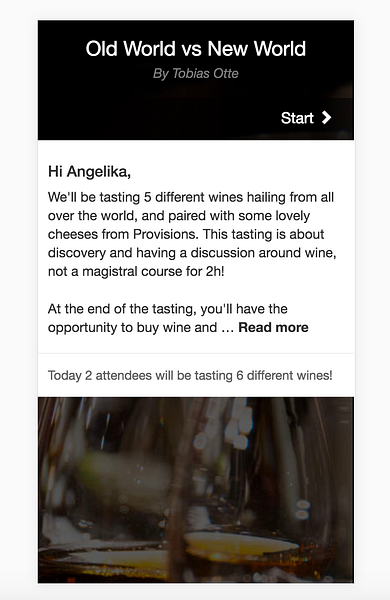Click the bright glass rim in photo

pos(241,543)
